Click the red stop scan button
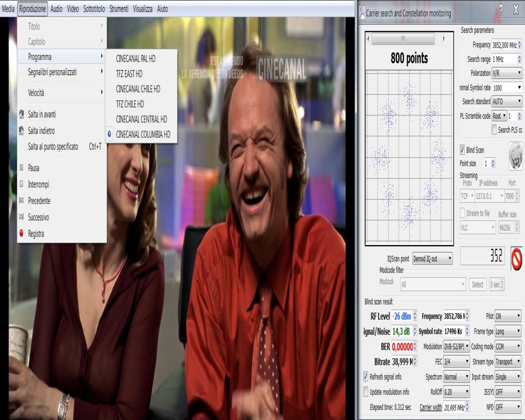 517,259
